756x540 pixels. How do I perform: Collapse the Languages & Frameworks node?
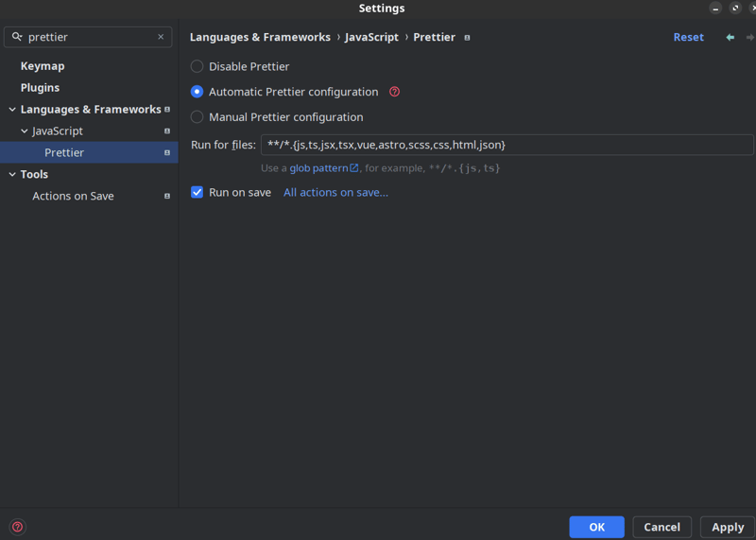12,110
